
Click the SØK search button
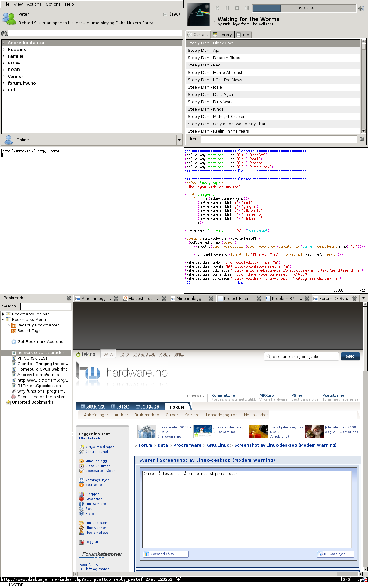(350, 356)
